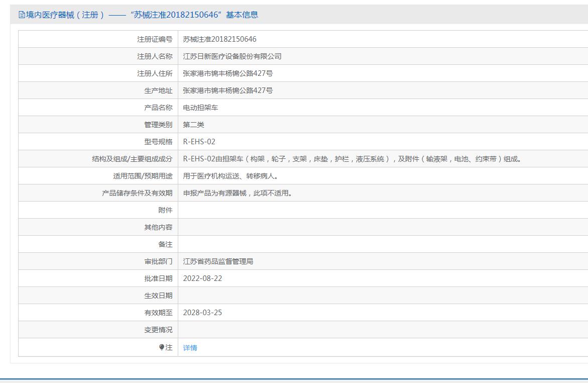Click the label 产品储存条件及有效期

[x=137, y=193]
